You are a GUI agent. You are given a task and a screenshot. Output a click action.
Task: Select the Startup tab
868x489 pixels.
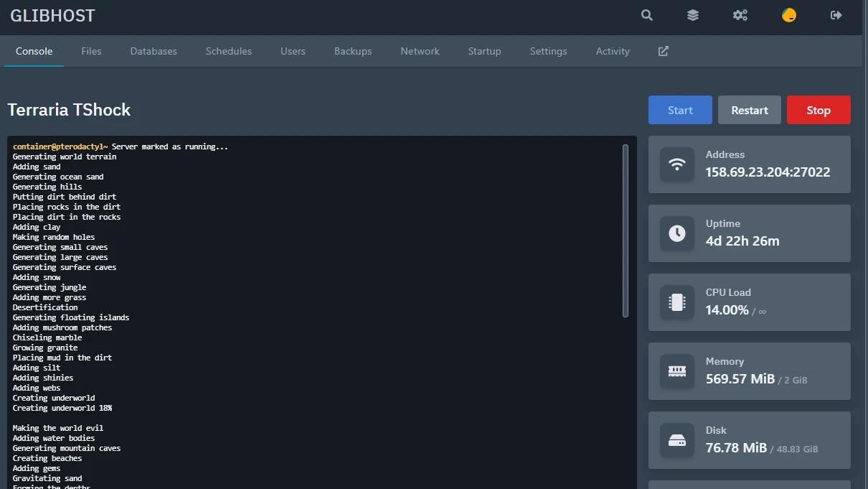coord(484,51)
